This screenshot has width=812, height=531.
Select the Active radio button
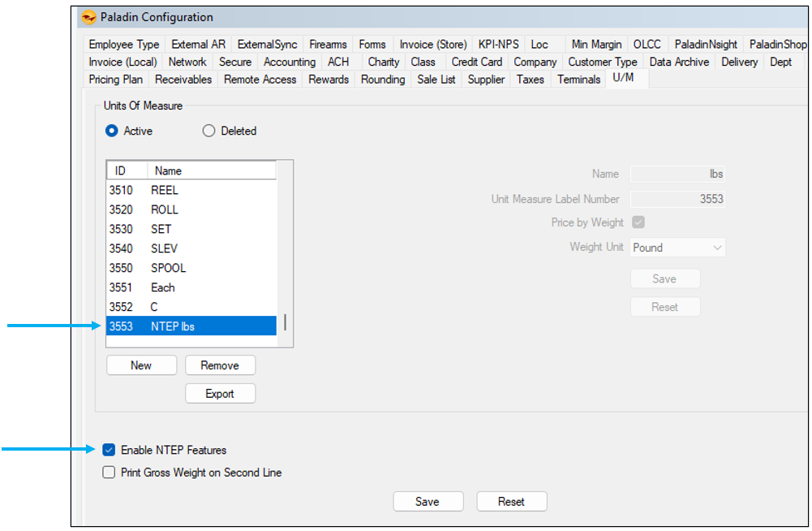(112, 131)
